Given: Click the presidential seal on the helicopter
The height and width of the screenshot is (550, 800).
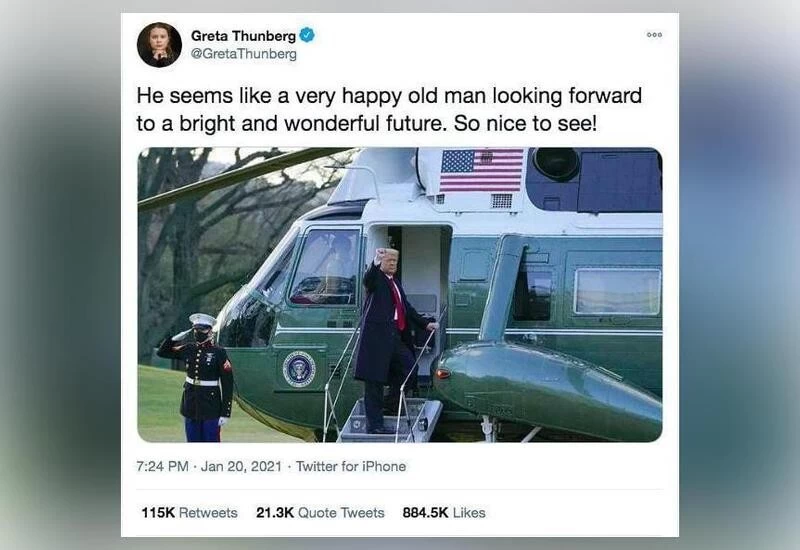Looking at the screenshot, I should pyautogui.click(x=299, y=369).
